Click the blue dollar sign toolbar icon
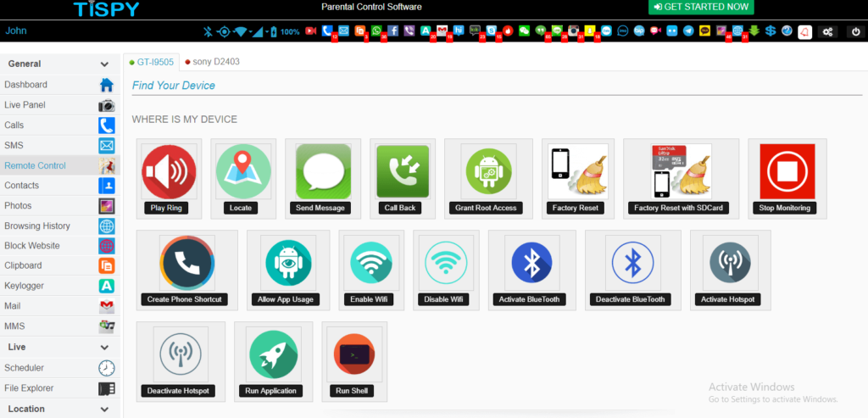 pos(771,31)
